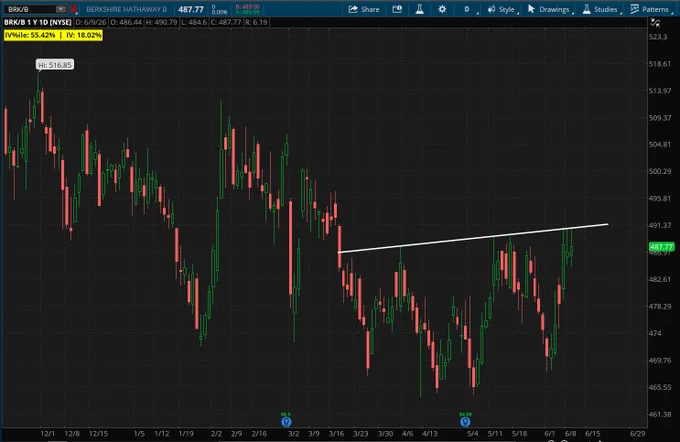
Task: Click the yellow IV%ile 55.42% label
Action: (x=53, y=35)
